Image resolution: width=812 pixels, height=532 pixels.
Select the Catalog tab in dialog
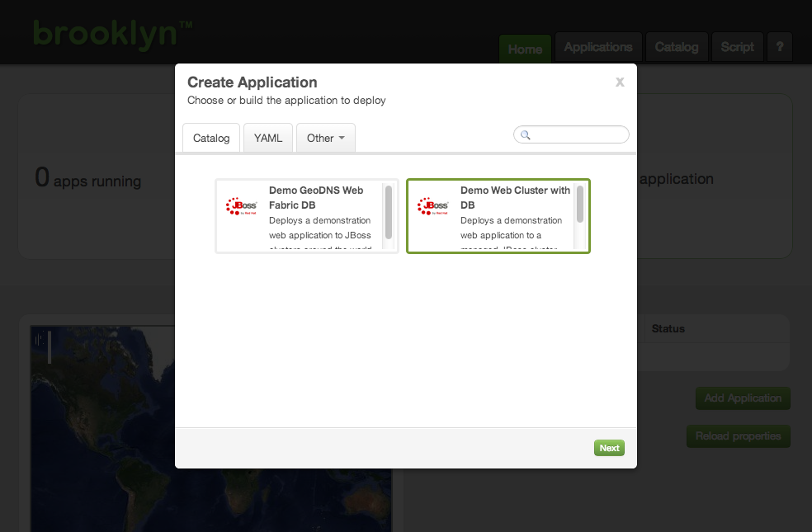(x=211, y=138)
